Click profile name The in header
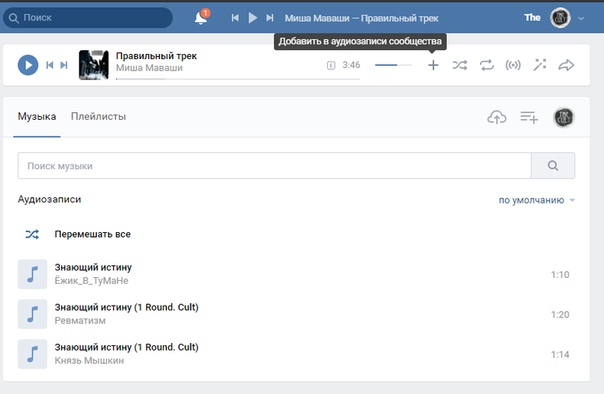This screenshot has width=604, height=394. point(532,18)
